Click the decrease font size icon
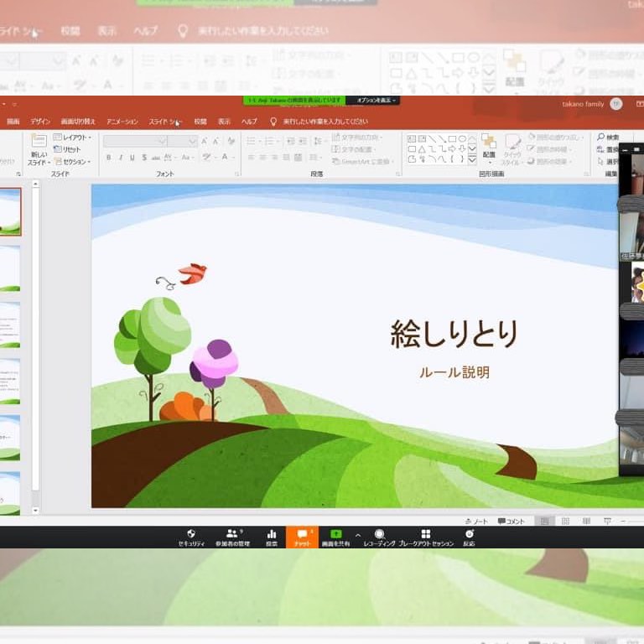Screen dimensions: 644x644 (216, 141)
